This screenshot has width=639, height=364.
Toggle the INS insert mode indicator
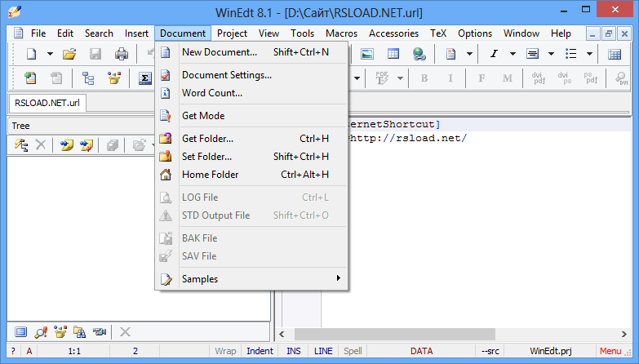click(x=294, y=351)
